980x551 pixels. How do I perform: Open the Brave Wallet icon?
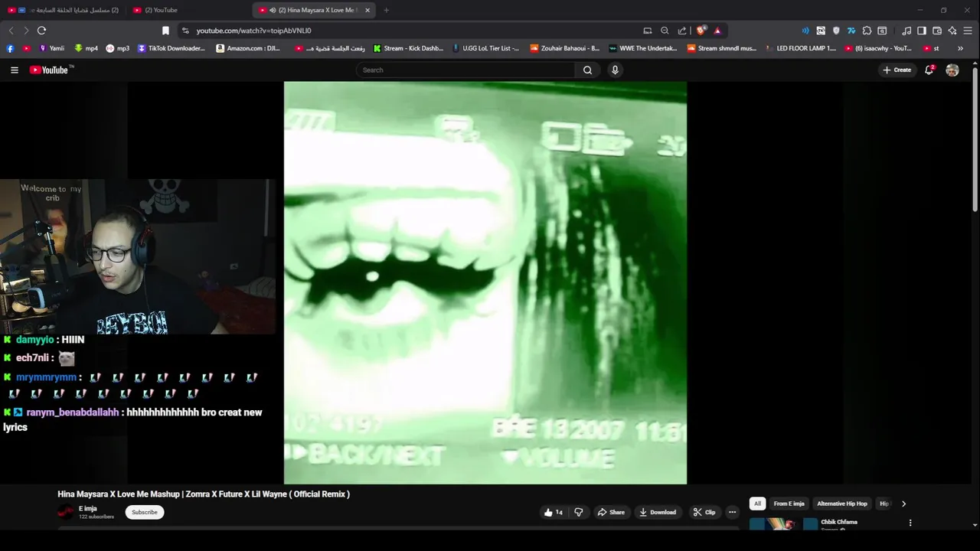tap(937, 31)
